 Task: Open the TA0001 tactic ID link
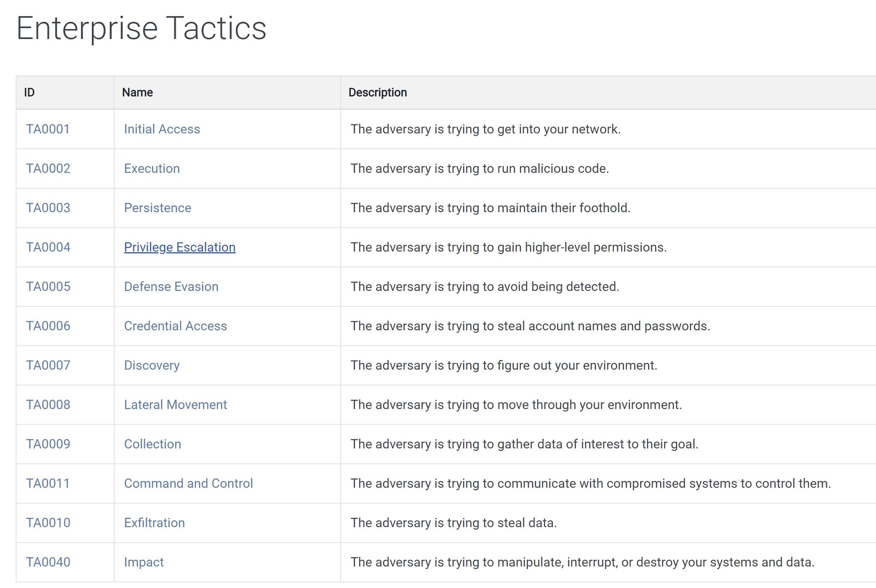coord(47,129)
